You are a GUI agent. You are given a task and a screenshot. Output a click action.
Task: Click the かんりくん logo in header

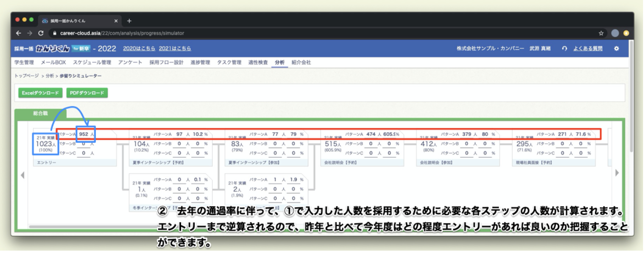coord(57,49)
